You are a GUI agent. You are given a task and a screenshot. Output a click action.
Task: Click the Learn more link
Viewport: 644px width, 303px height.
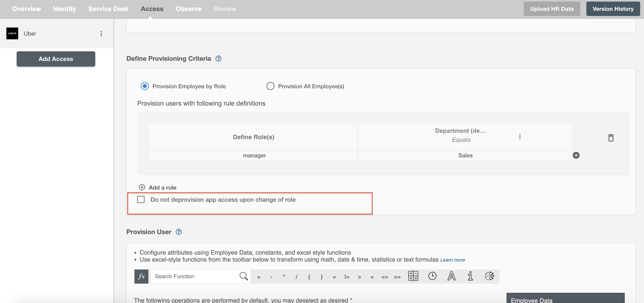point(453,260)
